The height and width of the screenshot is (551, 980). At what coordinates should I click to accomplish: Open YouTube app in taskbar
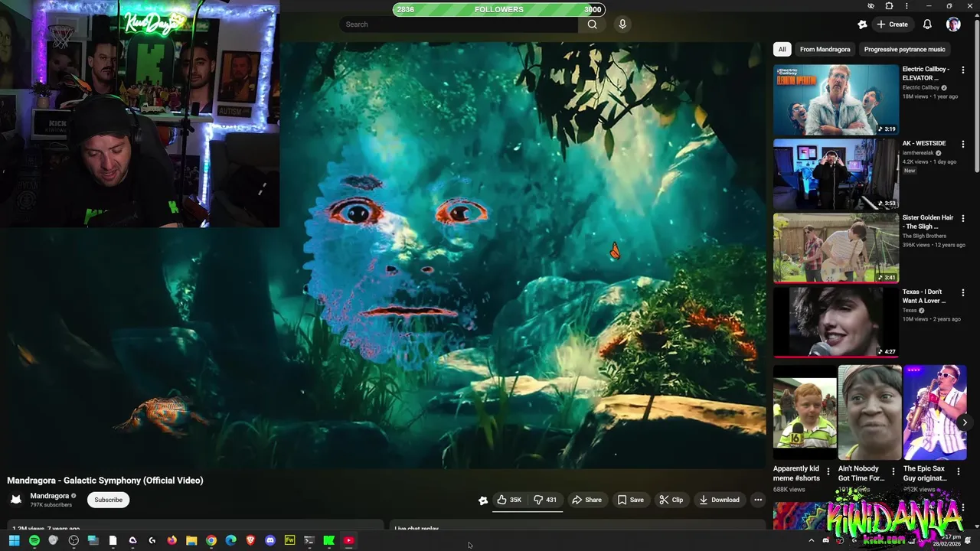tap(348, 540)
